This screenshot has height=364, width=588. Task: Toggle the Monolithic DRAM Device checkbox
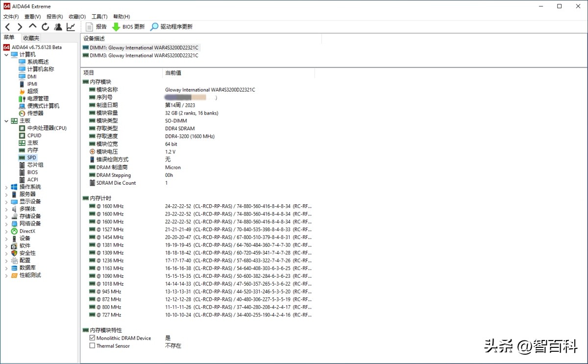pos(92,338)
